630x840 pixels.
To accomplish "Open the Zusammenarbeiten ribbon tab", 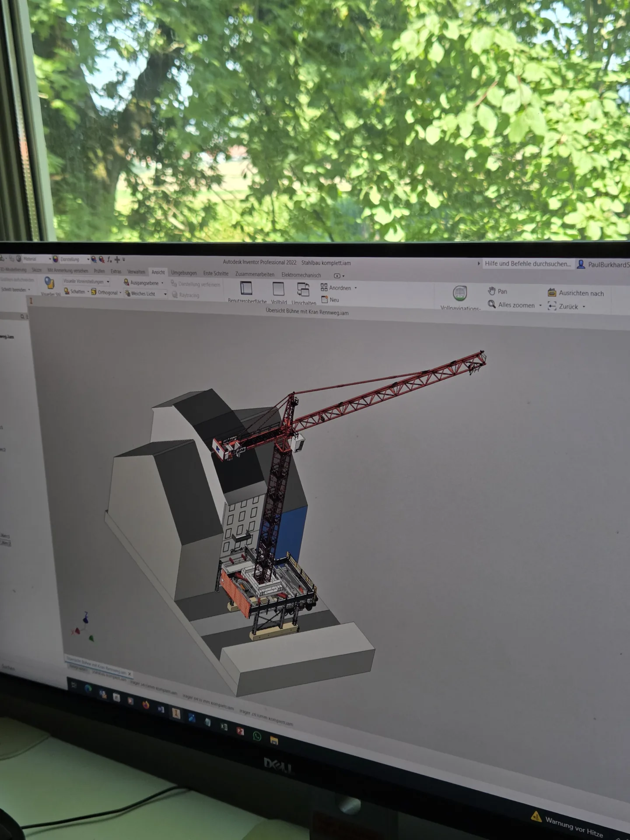I will coord(255,274).
